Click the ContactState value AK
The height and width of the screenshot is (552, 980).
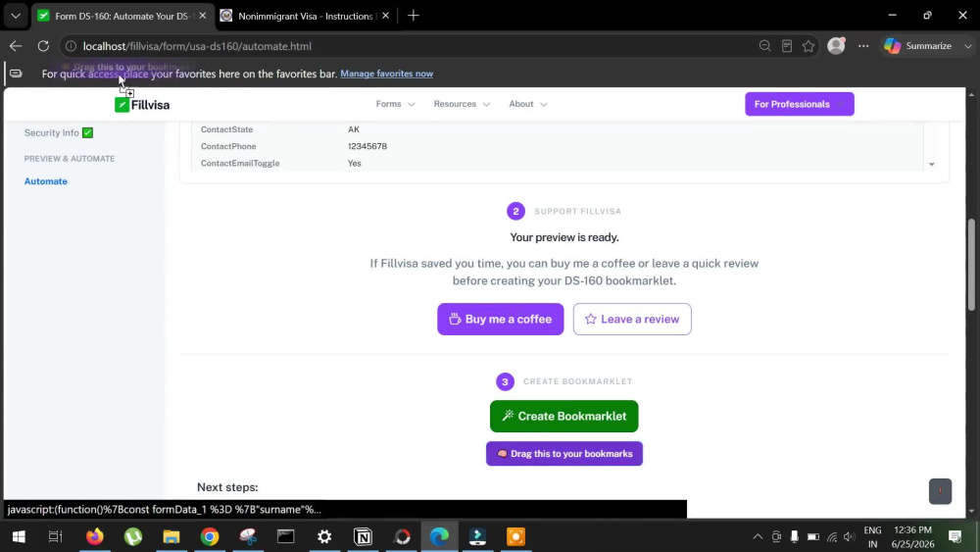pyautogui.click(x=354, y=129)
